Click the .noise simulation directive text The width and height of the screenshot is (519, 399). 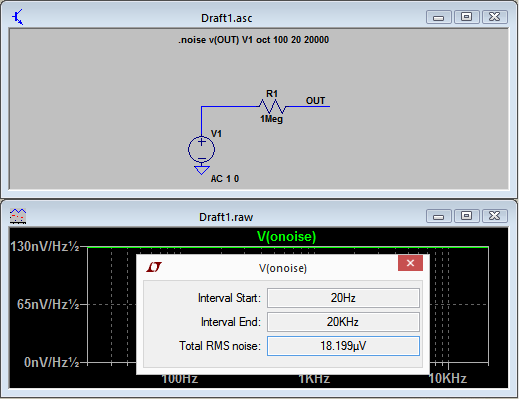point(254,40)
